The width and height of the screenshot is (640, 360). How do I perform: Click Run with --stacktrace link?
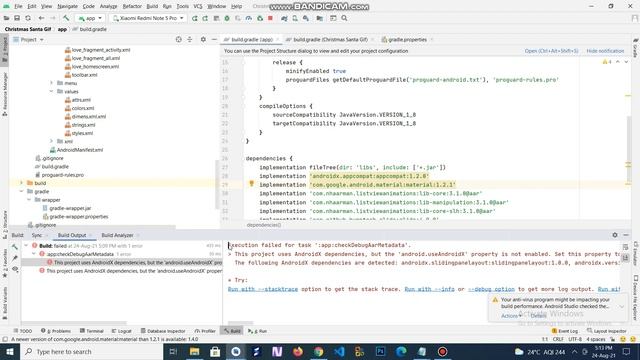[x=262, y=289]
